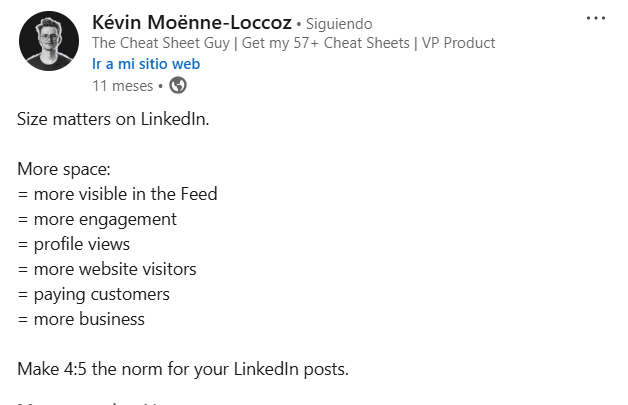Click 'Get my 57+ Cheat Sheets' headline

point(326,43)
